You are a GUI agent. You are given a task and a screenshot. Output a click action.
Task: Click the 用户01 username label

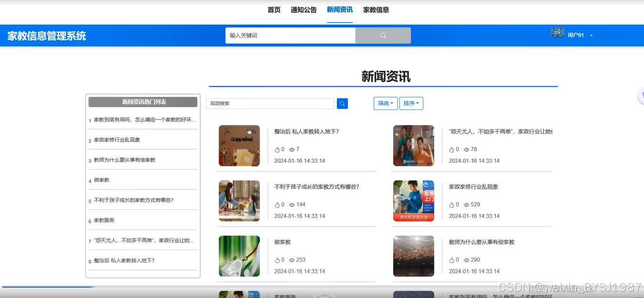pos(576,35)
